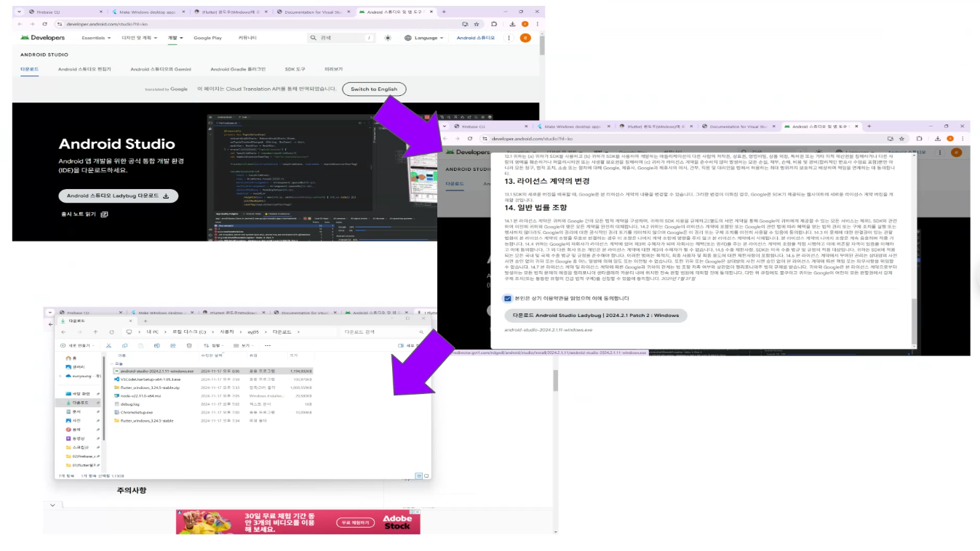The height and width of the screenshot is (551, 980).
Task: Click the Developers logo on the Android Studio hero page
Action: pyautogui.click(x=43, y=38)
